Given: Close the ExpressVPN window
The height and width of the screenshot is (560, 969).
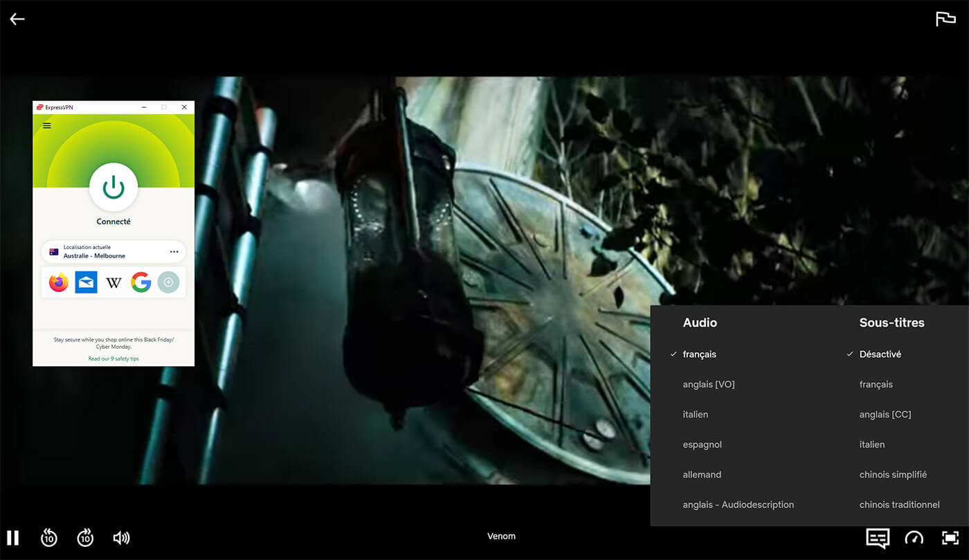Looking at the screenshot, I should (x=184, y=107).
